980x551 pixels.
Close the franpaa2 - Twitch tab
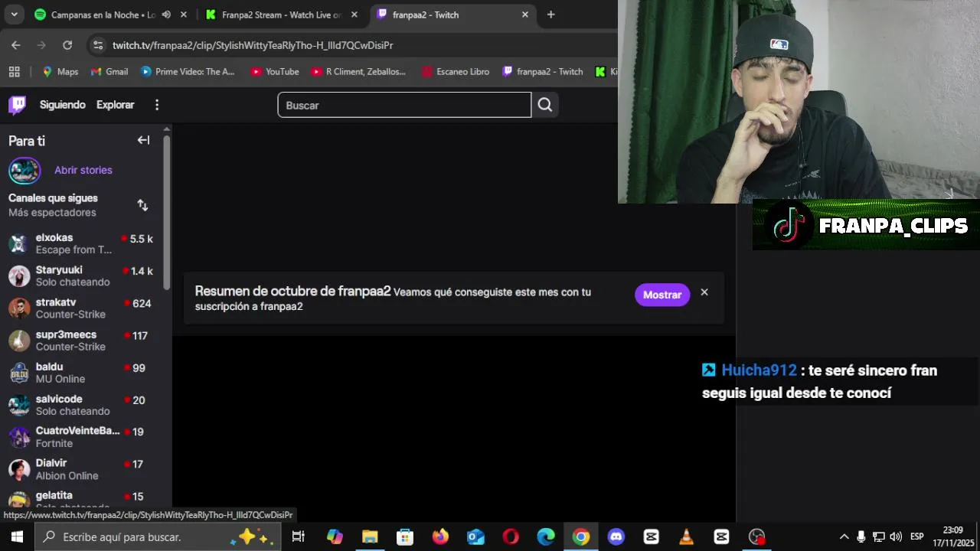click(x=525, y=15)
